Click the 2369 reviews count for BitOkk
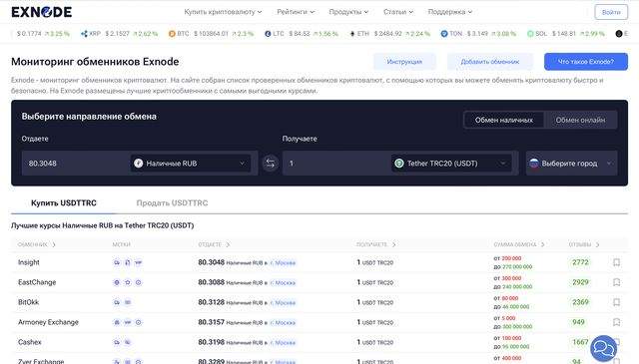The height and width of the screenshot is (364, 639). pyautogui.click(x=580, y=302)
